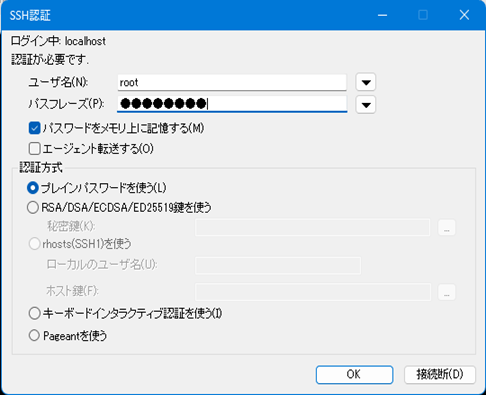Click the 認証方式 group label
This screenshot has width=486, height=395.
tap(41, 168)
